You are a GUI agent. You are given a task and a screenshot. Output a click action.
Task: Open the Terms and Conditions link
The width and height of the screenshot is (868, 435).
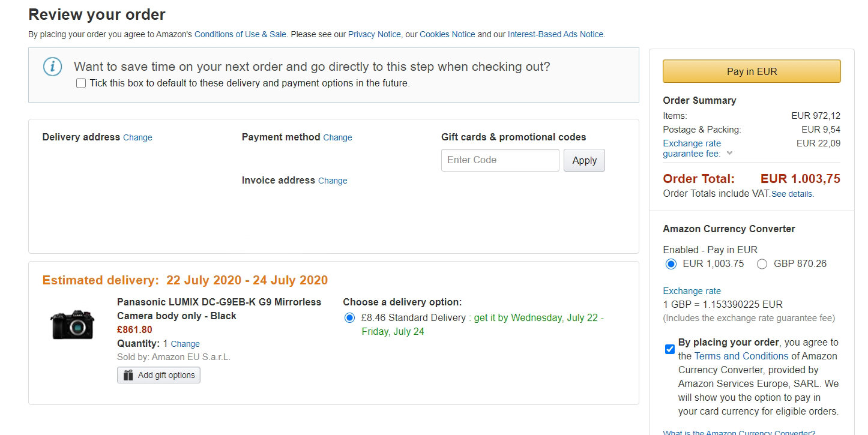click(x=741, y=356)
